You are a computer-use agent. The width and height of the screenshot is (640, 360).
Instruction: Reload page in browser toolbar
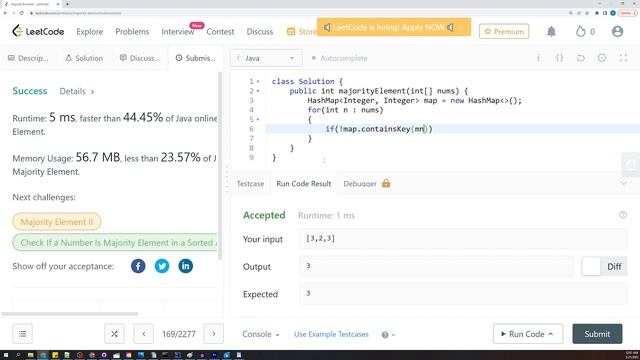21,13
